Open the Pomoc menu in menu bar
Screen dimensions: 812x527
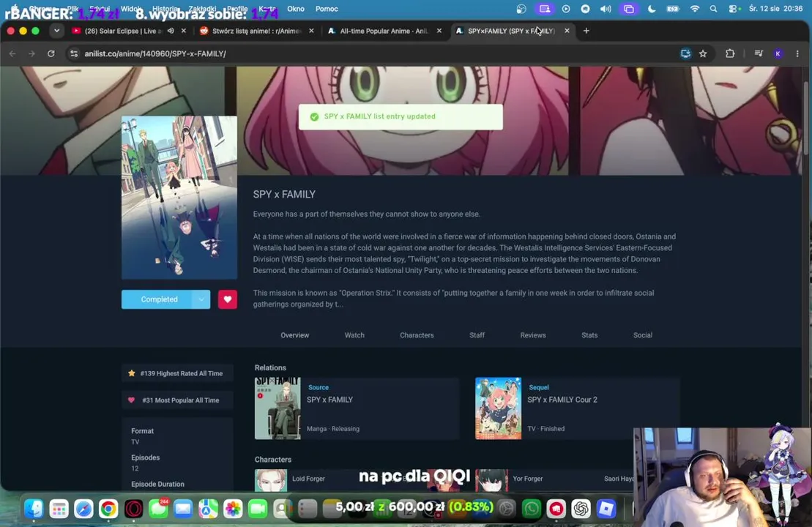327,9
